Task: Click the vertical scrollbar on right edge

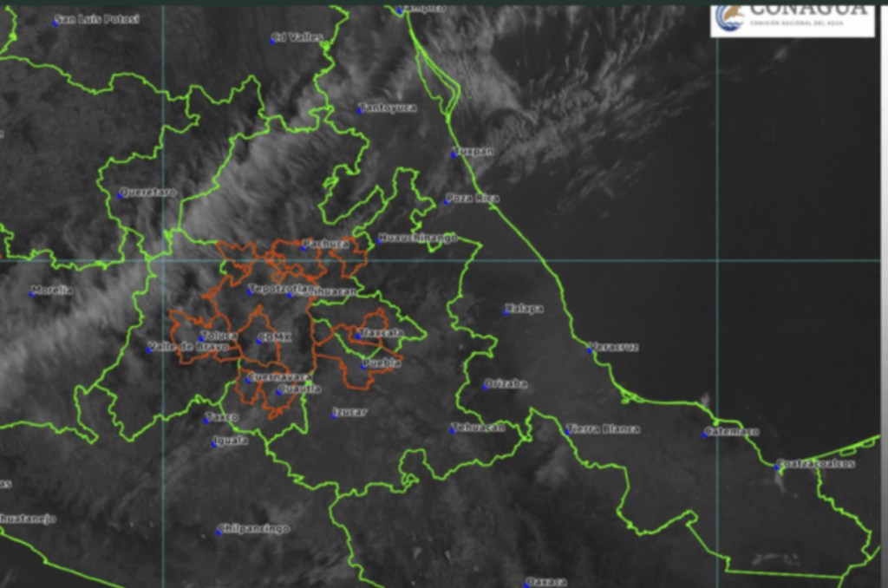Action: point(883,260)
